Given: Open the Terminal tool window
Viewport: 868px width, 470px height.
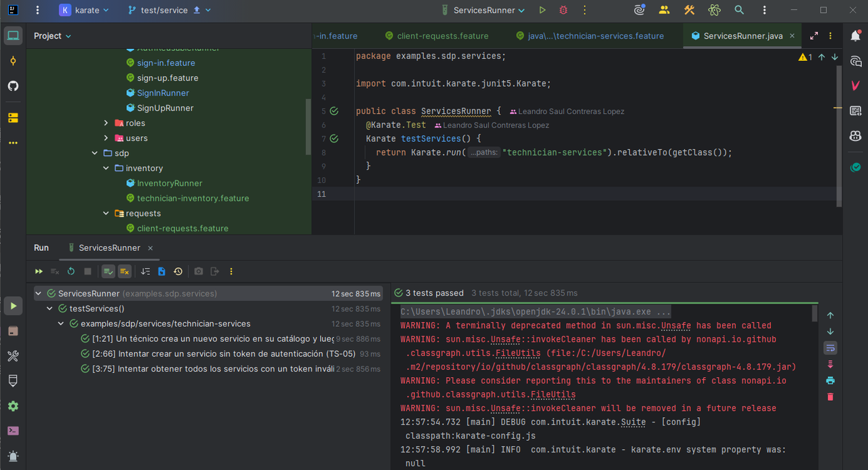Looking at the screenshot, I should [x=13, y=431].
